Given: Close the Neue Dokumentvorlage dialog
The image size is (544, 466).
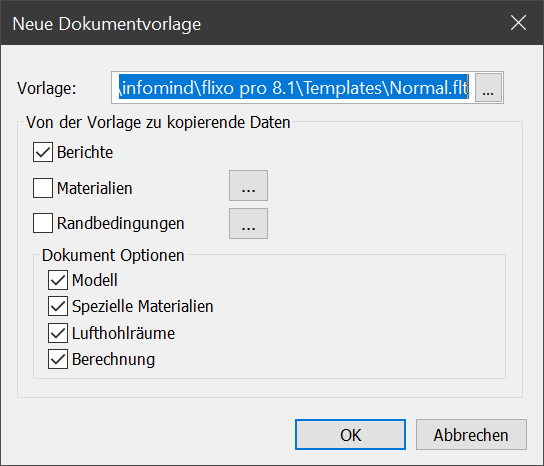Looking at the screenshot, I should (518, 23).
